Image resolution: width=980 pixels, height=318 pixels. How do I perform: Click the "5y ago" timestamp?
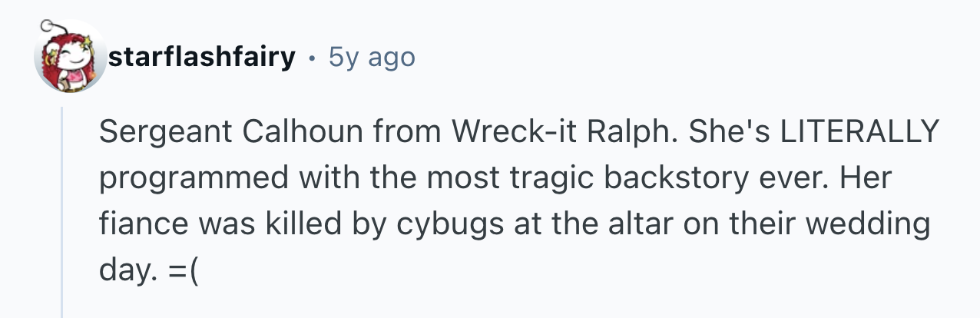(x=371, y=57)
